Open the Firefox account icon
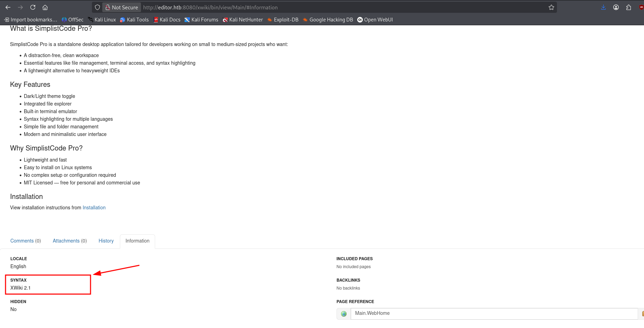 (x=616, y=7)
